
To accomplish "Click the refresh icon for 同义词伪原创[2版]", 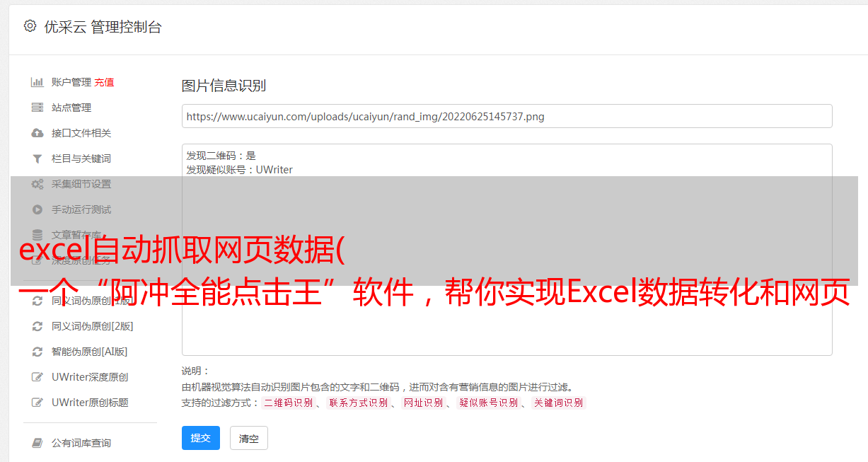I will [37, 326].
